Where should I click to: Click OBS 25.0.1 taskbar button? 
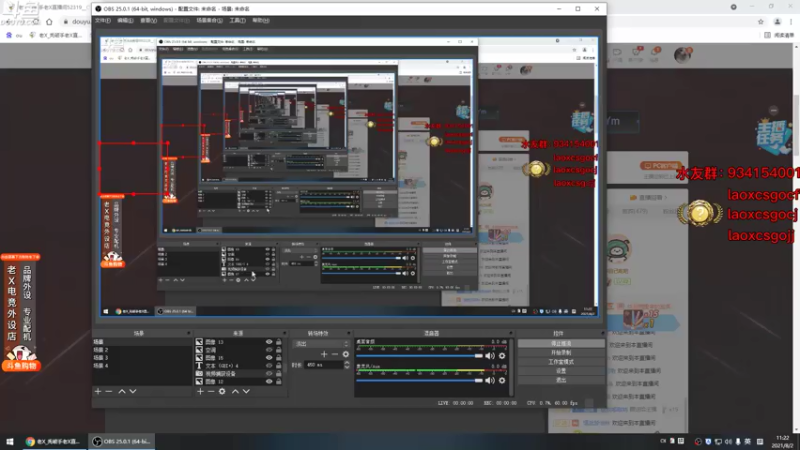[122, 441]
